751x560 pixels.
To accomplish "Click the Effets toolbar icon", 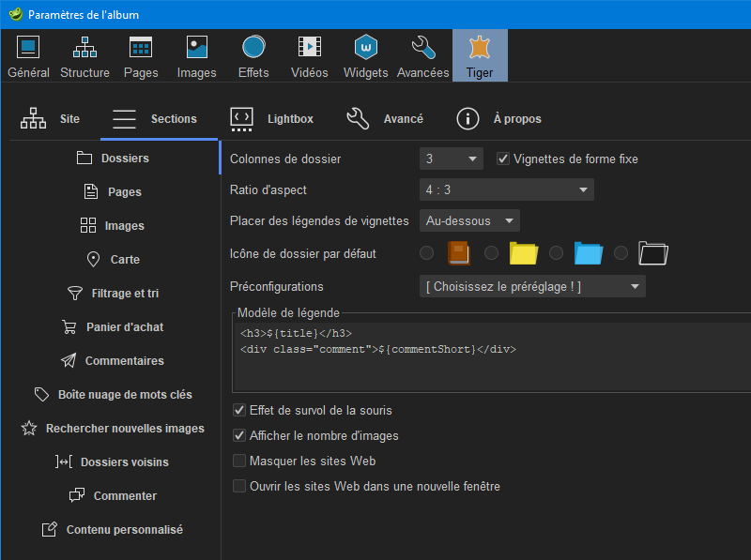I will tap(253, 55).
